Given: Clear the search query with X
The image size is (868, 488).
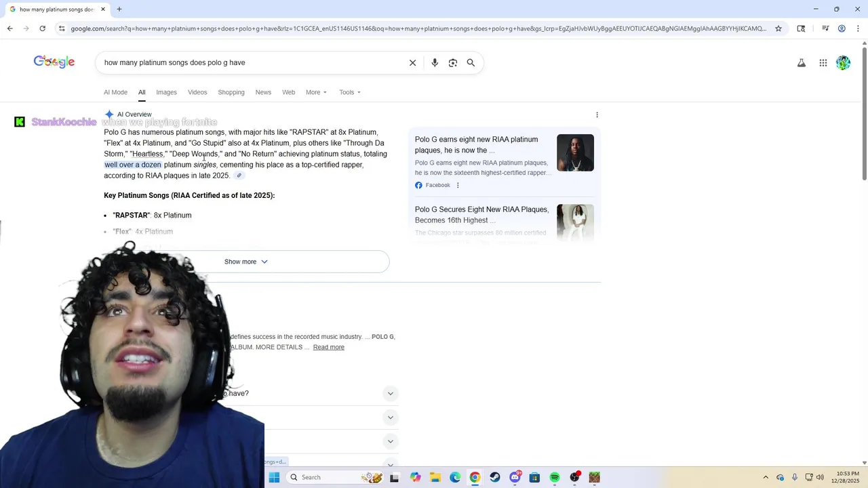Looking at the screenshot, I should (412, 62).
